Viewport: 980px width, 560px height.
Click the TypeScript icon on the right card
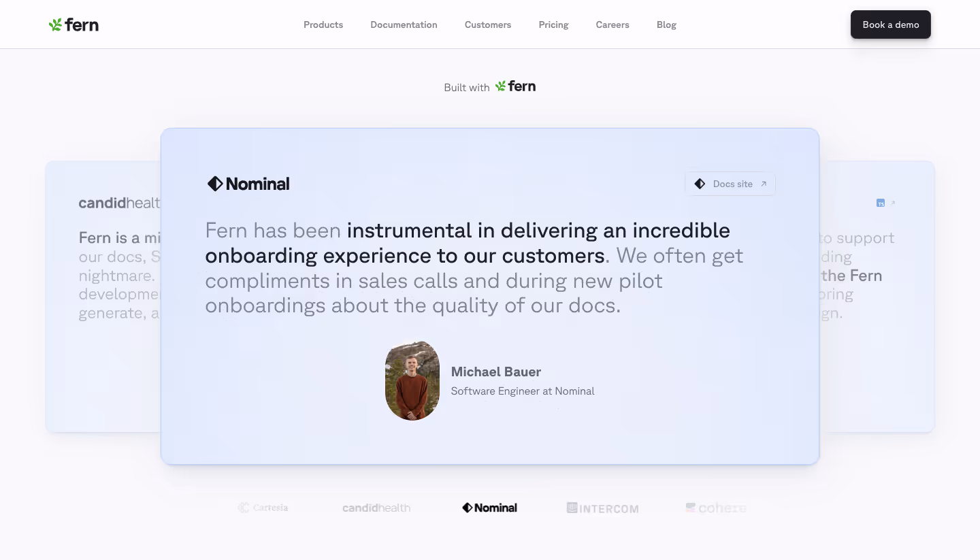pos(881,203)
